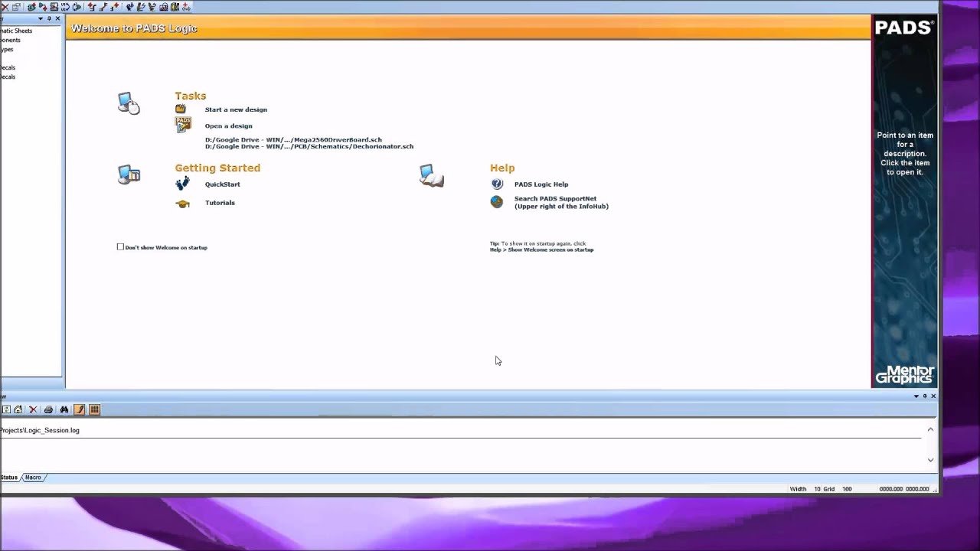Screen dimensions: 980x551
Task: Click the home icon in the Output window toolbar
Action: pos(18,409)
